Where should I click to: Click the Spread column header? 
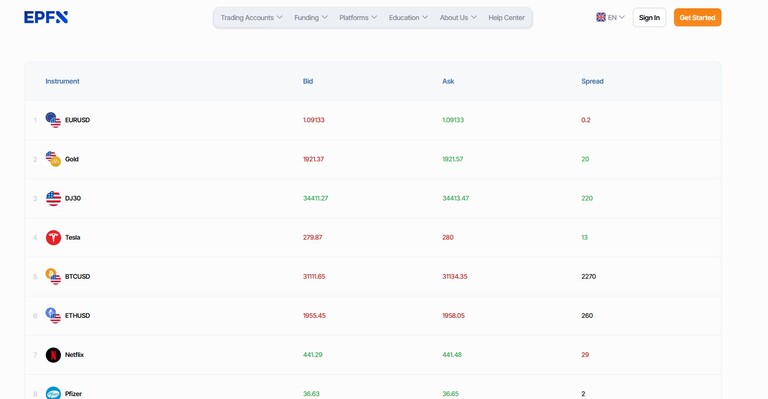(592, 81)
